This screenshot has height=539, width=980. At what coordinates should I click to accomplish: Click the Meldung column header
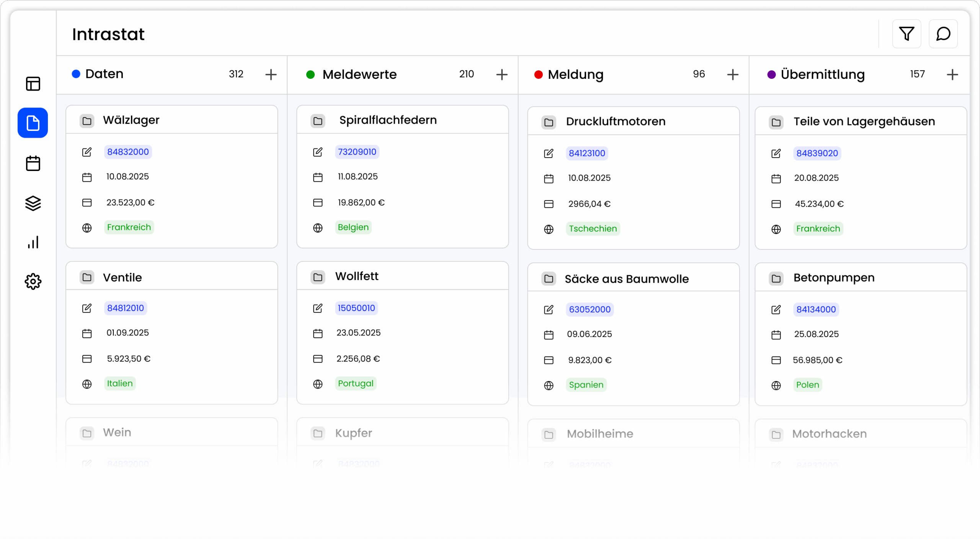click(x=575, y=74)
